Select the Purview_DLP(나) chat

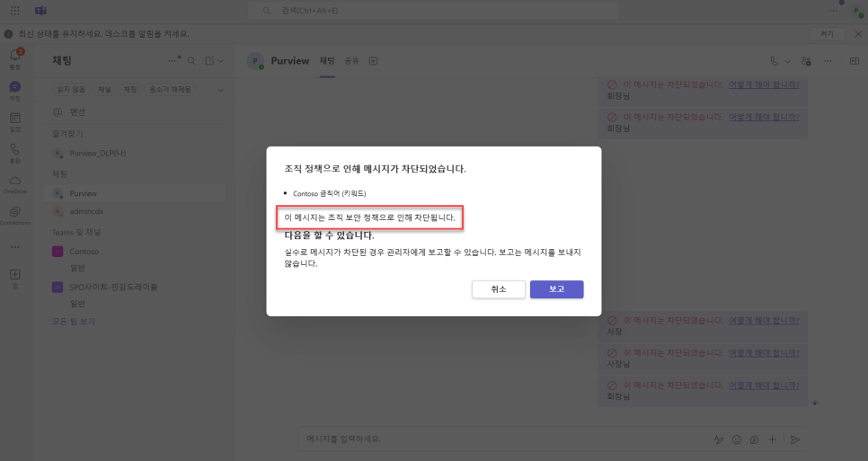(x=135, y=154)
